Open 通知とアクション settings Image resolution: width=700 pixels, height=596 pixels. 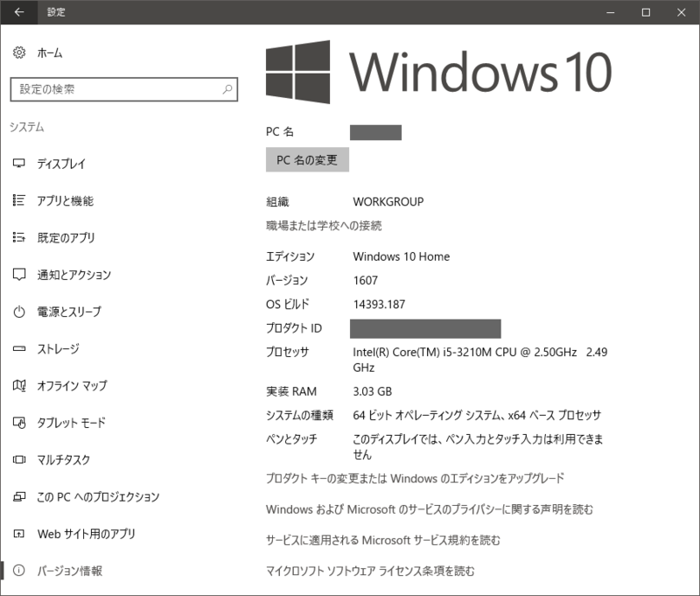tap(73, 275)
